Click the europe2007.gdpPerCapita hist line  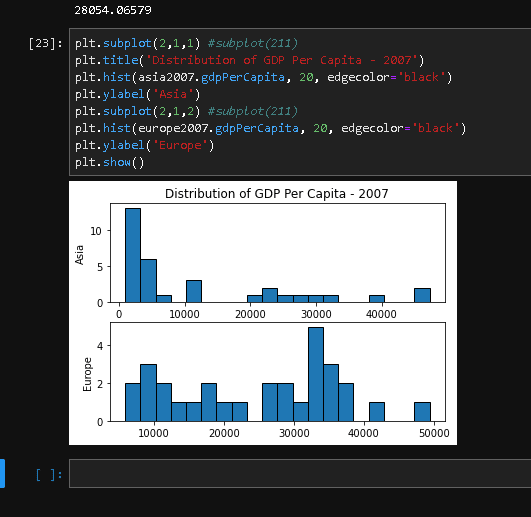(270, 128)
